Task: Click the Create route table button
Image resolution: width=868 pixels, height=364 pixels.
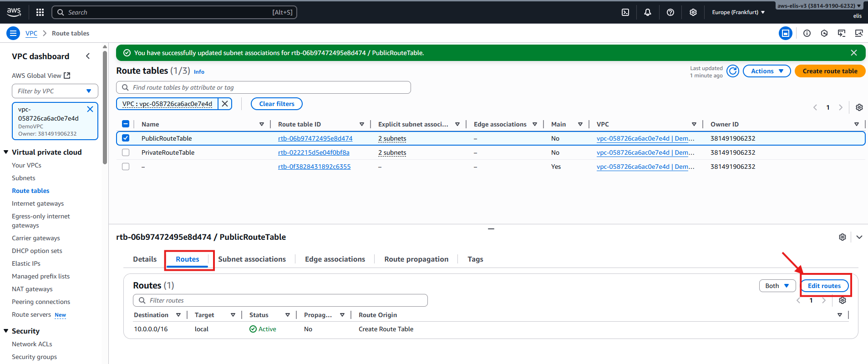Action: tap(829, 71)
